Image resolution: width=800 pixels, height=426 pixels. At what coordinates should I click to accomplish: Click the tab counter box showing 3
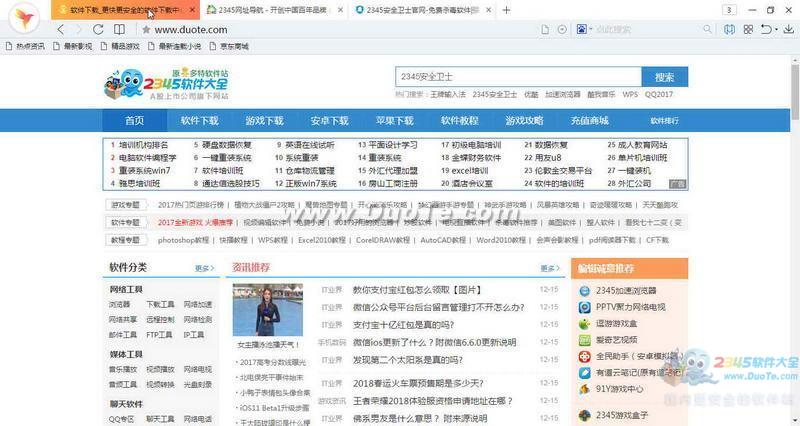click(729, 10)
